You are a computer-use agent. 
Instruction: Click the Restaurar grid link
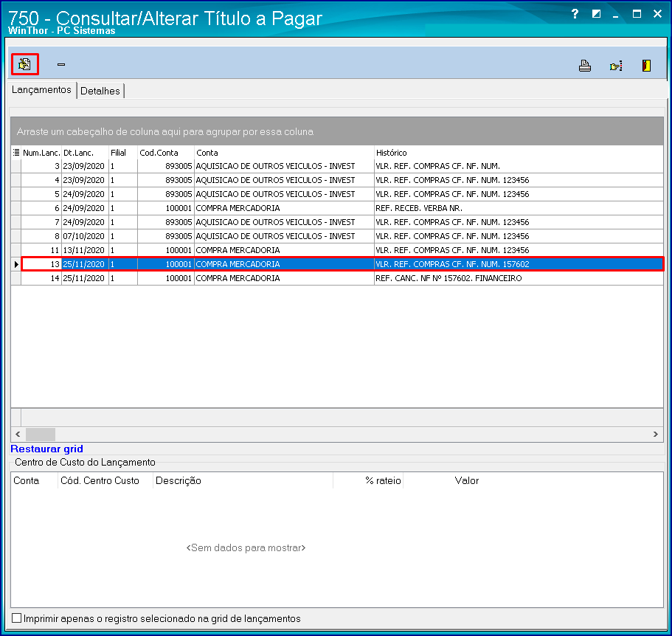click(x=46, y=449)
